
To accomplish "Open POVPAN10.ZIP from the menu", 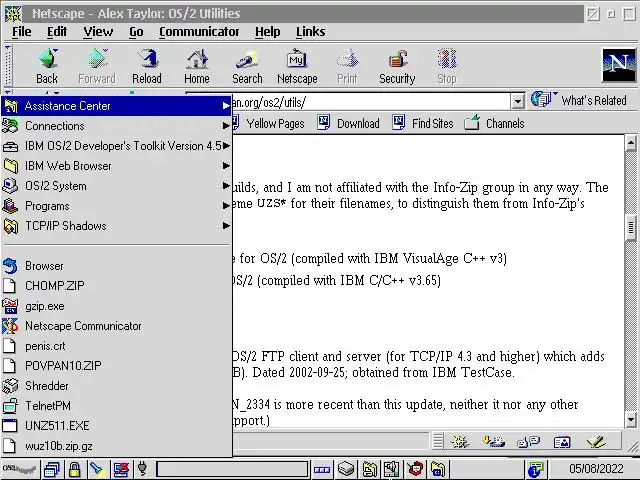I will coord(116,366).
